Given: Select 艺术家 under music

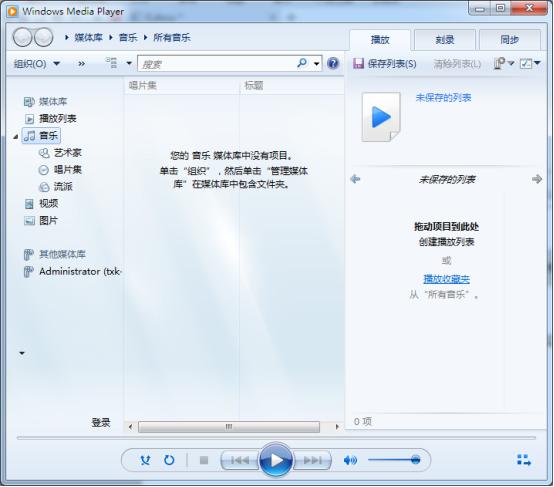Looking at the screenshot, I should tap(60, 153).
